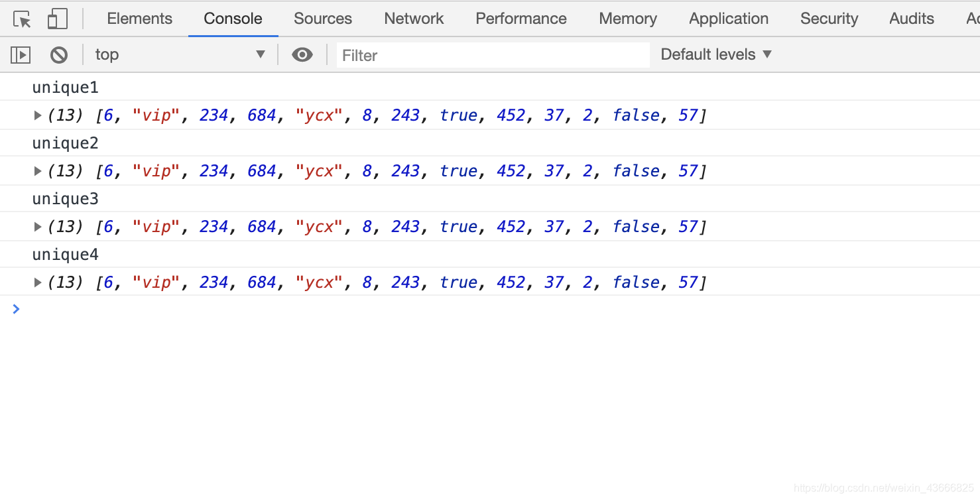The height and width of the screenshot is (500, 980).
Task: Open the Sources tab
Action: 323,19
